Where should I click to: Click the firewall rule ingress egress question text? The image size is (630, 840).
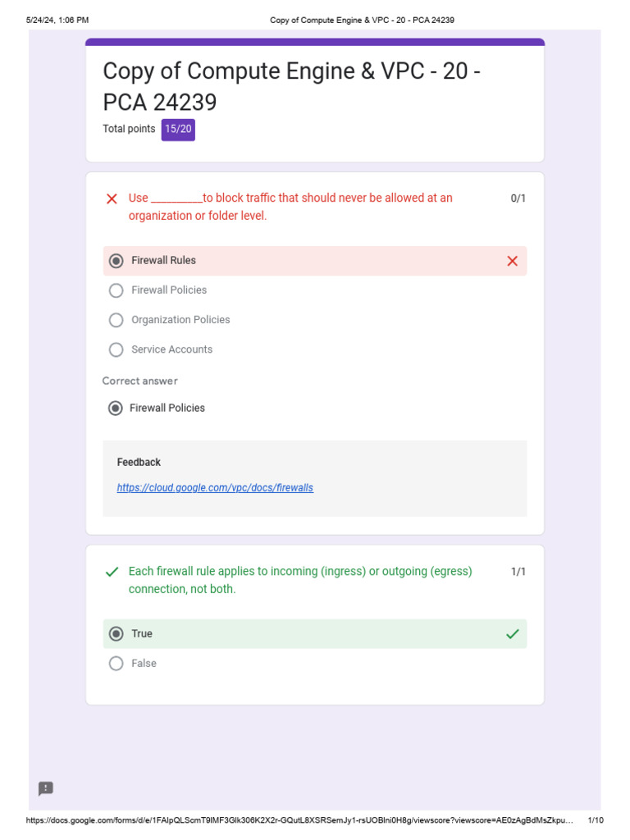tap(300, 580)
